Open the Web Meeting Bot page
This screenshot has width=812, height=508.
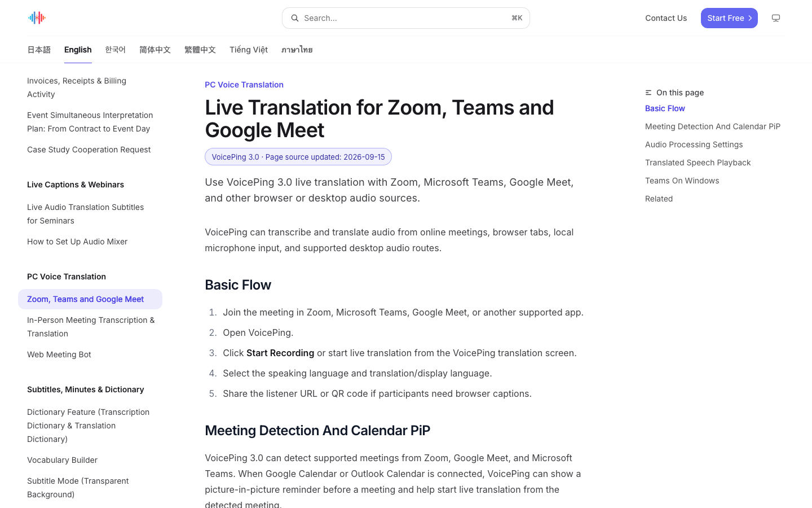[90, 354]
